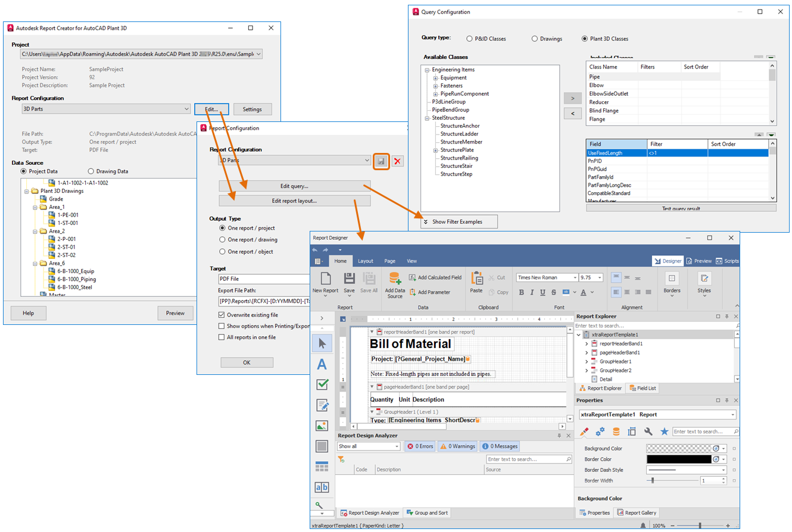Click the analyzer filter funnel icon
Image resolution: width=792 pixels, height=532 pixels.
341,459
